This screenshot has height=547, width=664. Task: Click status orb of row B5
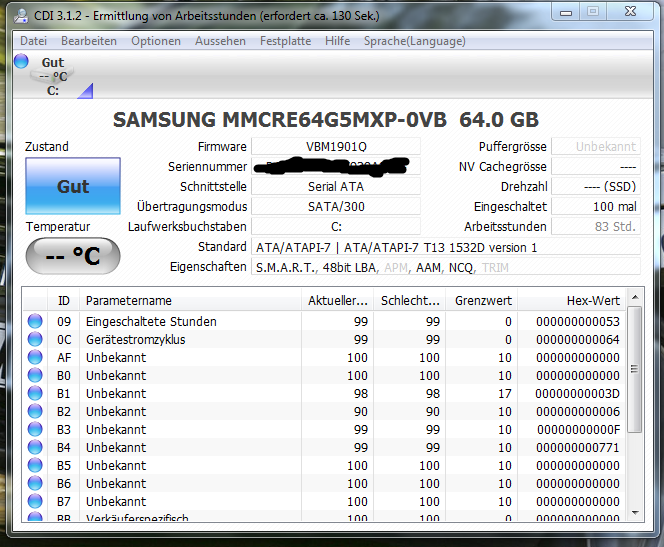pos(35,465)
